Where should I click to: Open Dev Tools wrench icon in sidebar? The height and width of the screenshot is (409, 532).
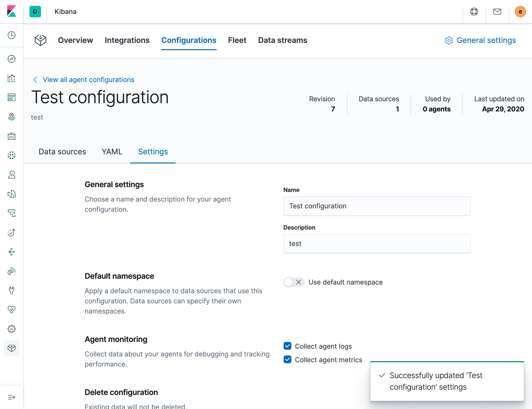tap(11, 290)
